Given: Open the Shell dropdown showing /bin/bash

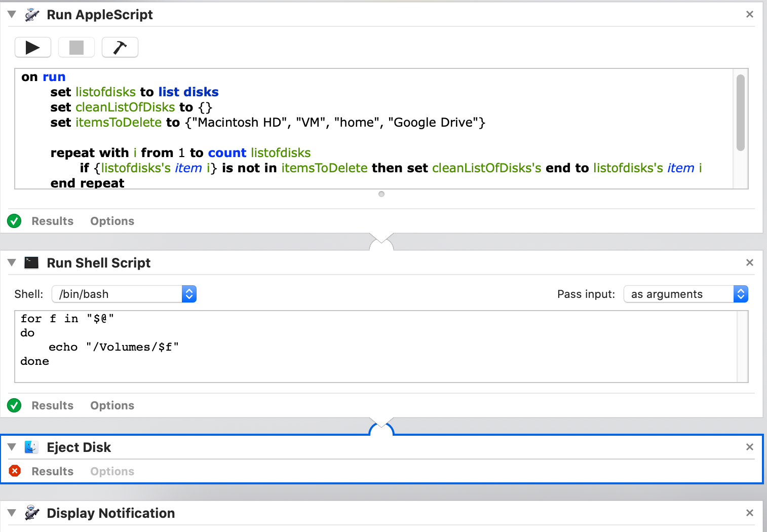Looking at the screenshot, I should 124,294.
